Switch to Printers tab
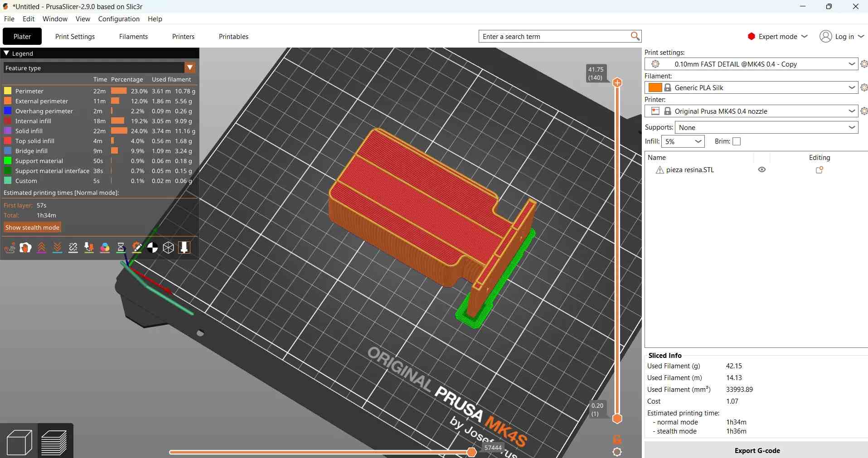 (183, 36)
